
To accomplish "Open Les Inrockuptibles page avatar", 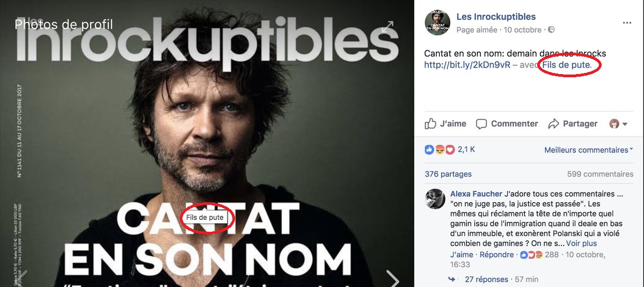I will [x=437, y=23].
